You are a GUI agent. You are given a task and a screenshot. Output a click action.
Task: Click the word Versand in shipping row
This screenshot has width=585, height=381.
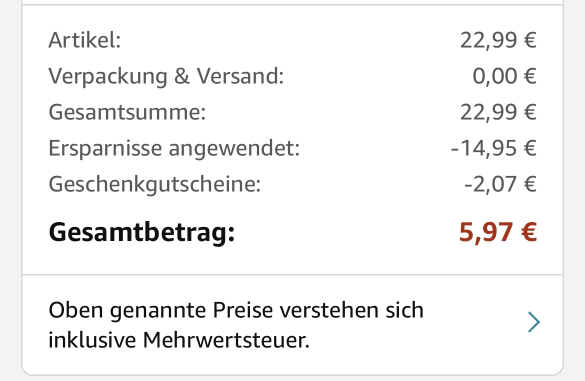pos(240,76)
